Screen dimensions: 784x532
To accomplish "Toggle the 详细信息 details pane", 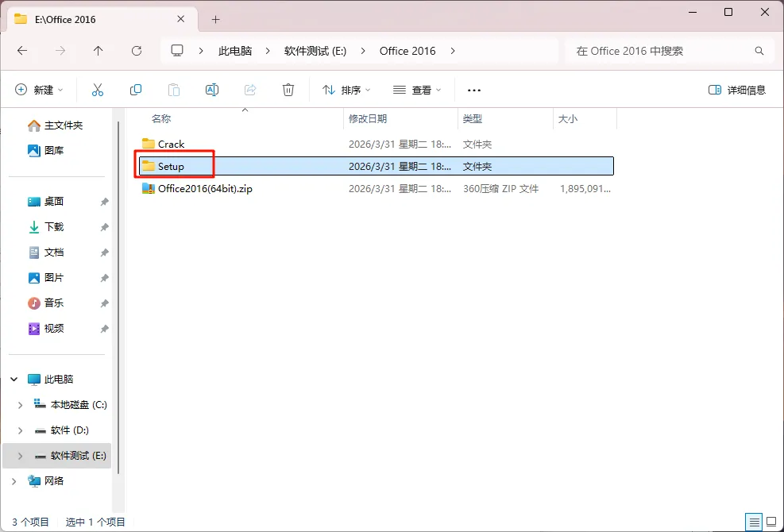I will (737, 90).
